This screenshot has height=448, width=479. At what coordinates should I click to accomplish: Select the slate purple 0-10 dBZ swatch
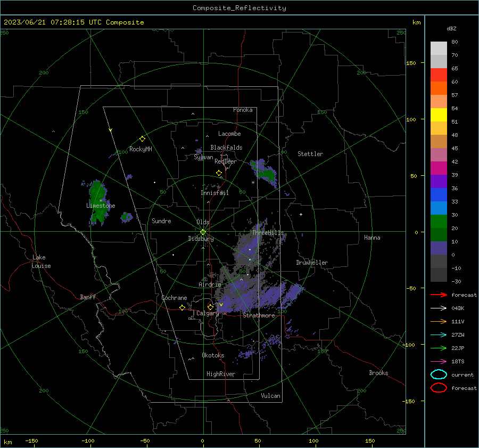click(x=439, y=248)
